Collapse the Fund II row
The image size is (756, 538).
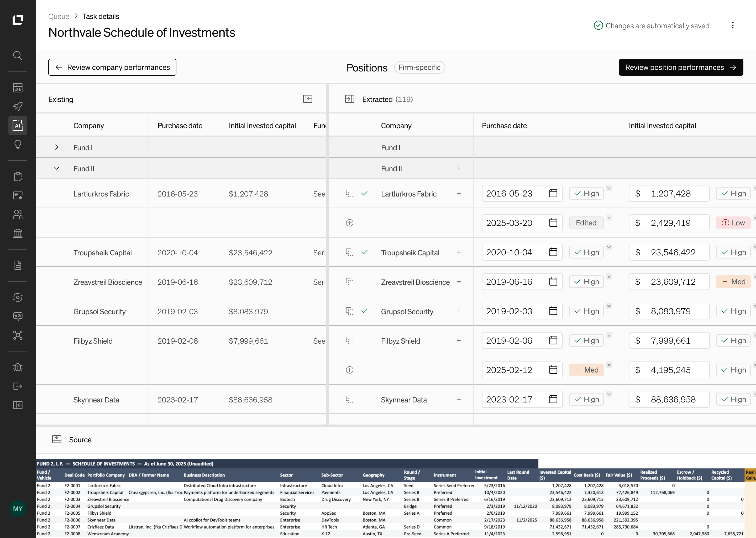(x=57, y=168)
